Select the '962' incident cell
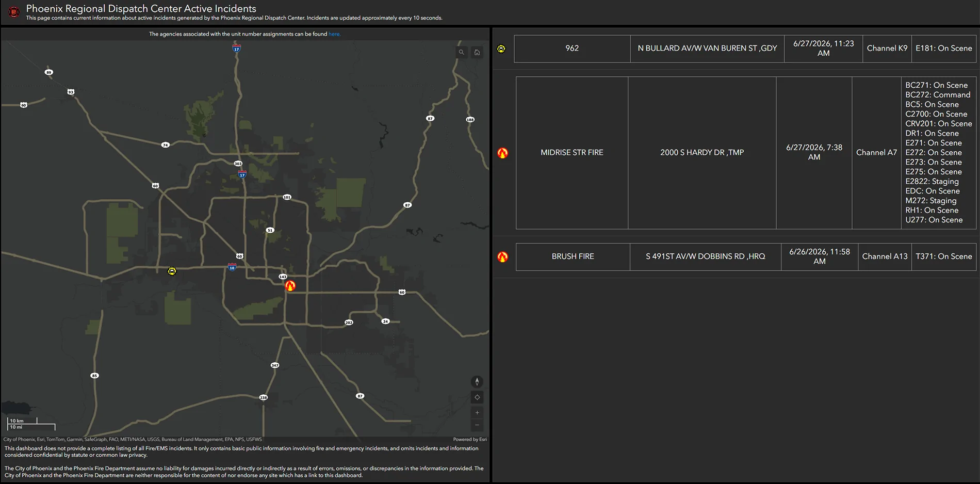This screenshot has height=484, width=980. click(572, 49)
